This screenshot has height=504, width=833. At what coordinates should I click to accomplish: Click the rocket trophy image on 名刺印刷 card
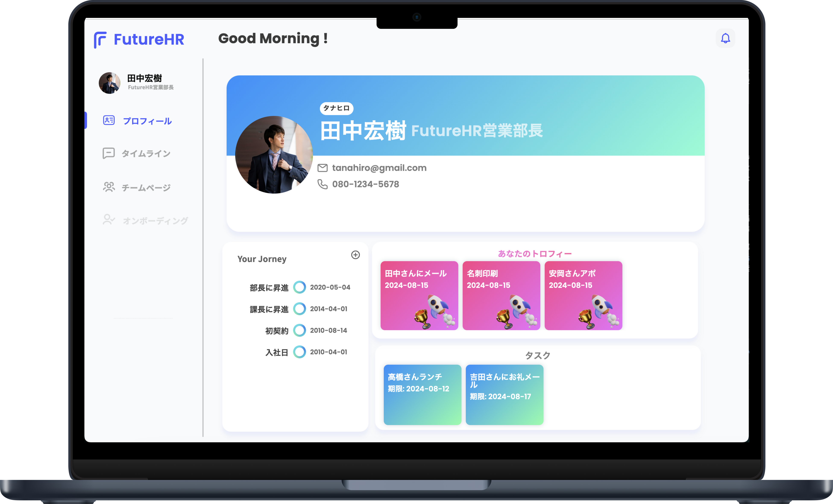[517, 312]
